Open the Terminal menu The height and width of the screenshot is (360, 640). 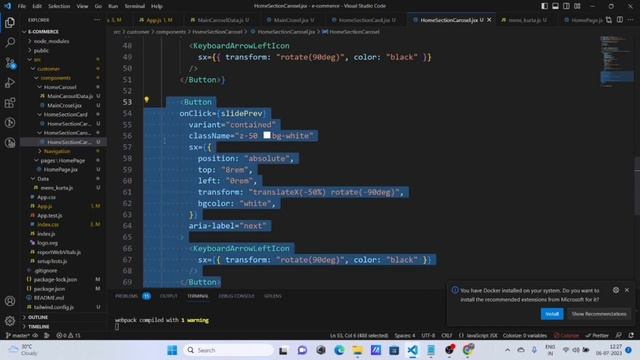[135, 6]
